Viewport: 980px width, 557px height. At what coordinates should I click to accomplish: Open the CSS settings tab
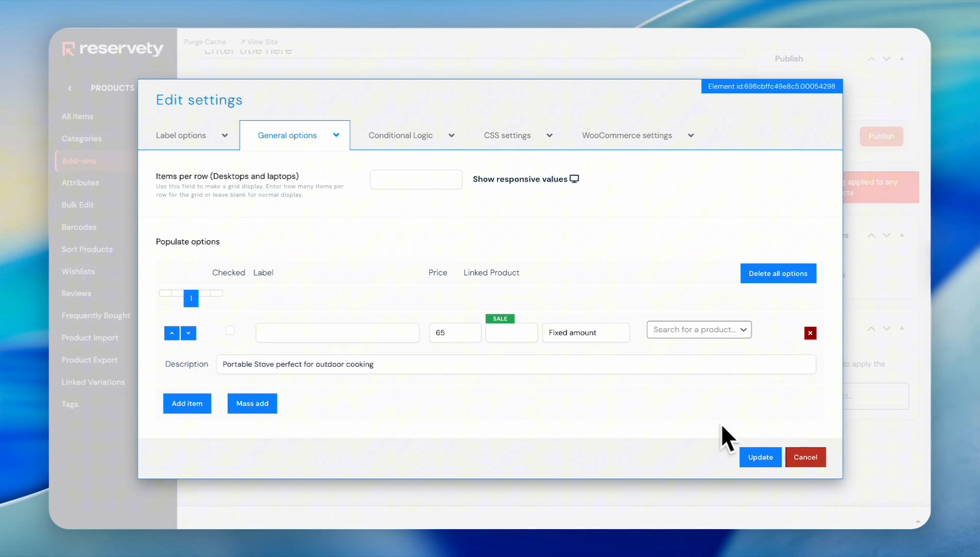click(517, 135)
